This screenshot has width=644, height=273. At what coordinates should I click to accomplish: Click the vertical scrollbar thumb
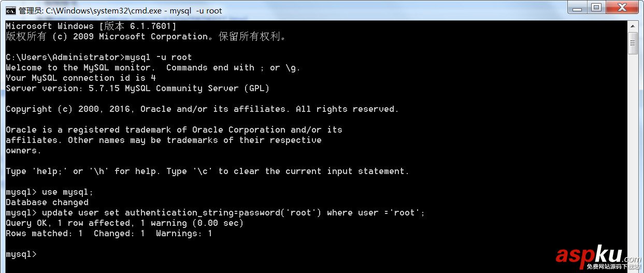click(633, 42)
